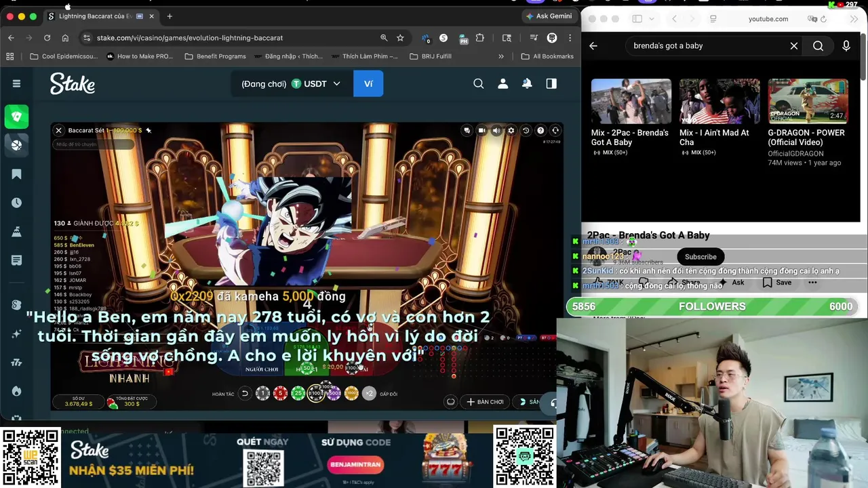
Task: Click the sparkle icon in Stake sidebar
Action: click(16, 334)
